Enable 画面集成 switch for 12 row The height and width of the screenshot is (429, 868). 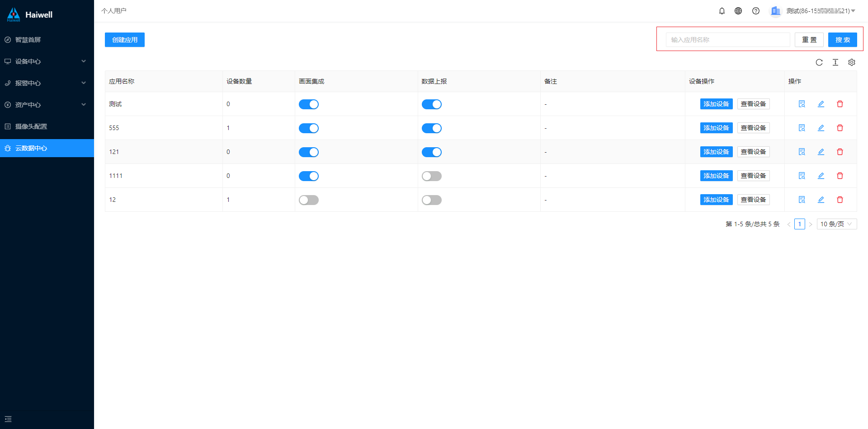(309, 200)
